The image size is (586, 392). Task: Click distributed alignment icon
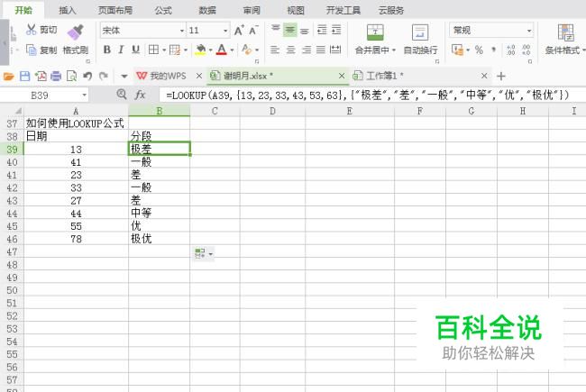(335, 50)
